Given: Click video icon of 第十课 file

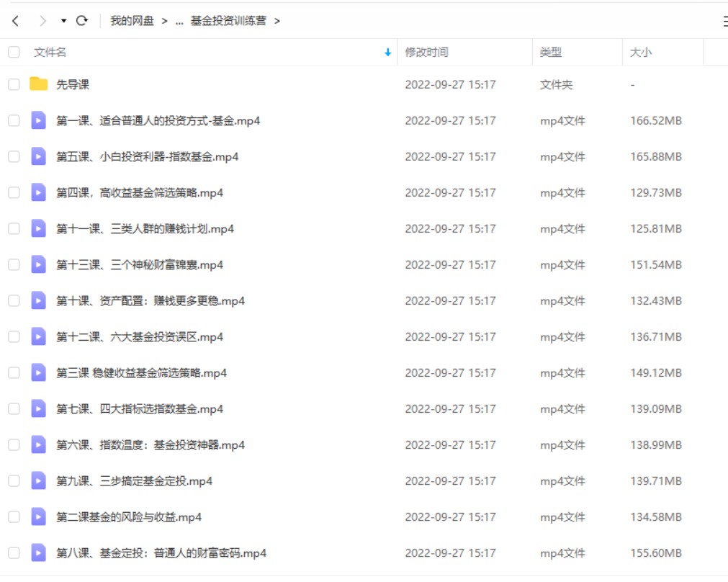Looking at the screenshot, I should point(39,300).
